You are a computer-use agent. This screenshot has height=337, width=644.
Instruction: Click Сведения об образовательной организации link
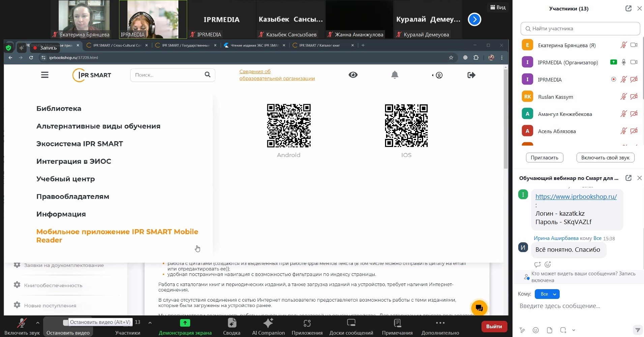[277, 75]
